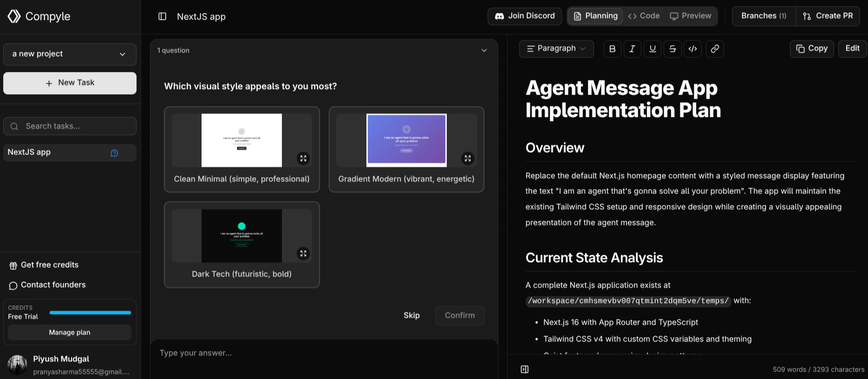Image resolution: width=868 pixels, height=379 pixels.
Task: Apply strikethrough formatting in editor toolbar
Action: tap(672, 49)
